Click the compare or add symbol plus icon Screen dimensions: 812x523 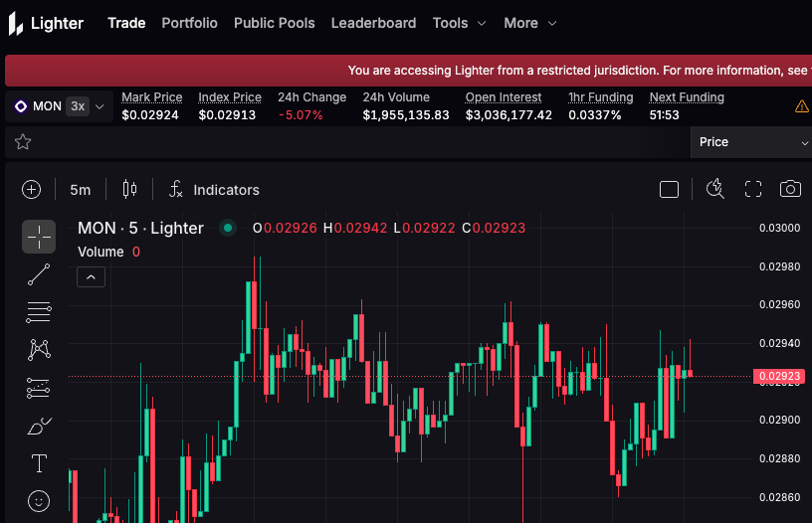[x=32, y=190]
